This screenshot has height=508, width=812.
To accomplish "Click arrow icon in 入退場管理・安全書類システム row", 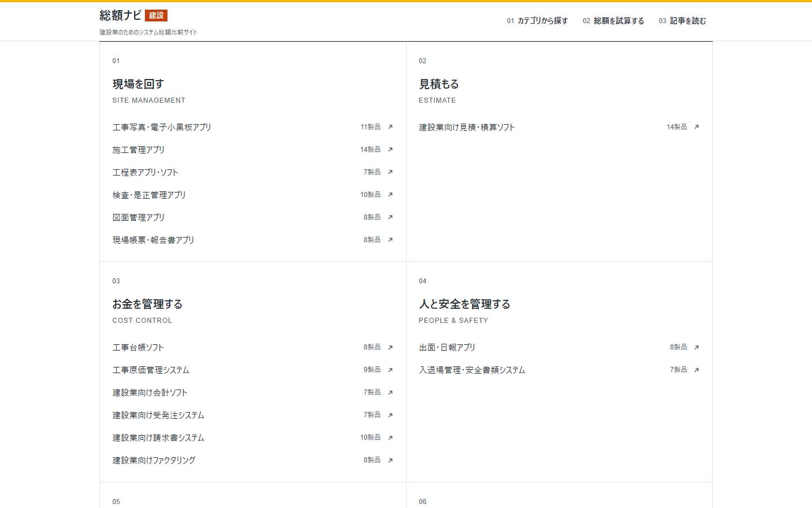I will tap(696, 370).
